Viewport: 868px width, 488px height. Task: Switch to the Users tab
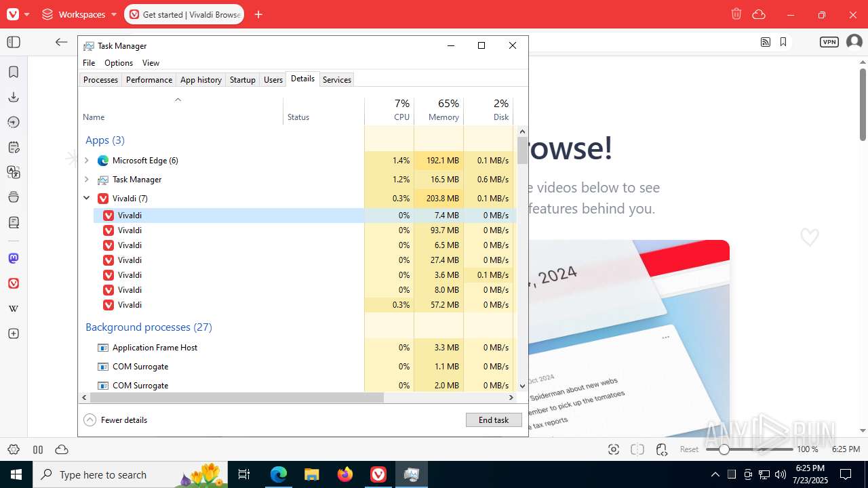pyautogui.click(x=273, y=80)
